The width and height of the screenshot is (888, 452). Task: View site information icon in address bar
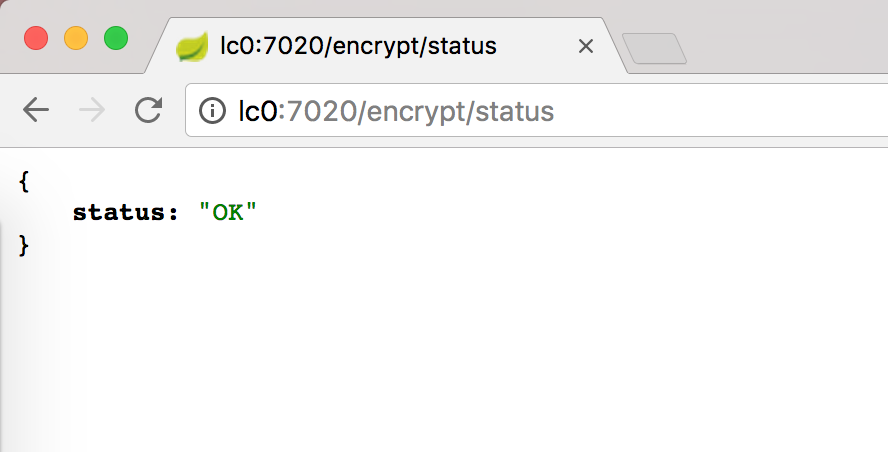coord(212,111)
